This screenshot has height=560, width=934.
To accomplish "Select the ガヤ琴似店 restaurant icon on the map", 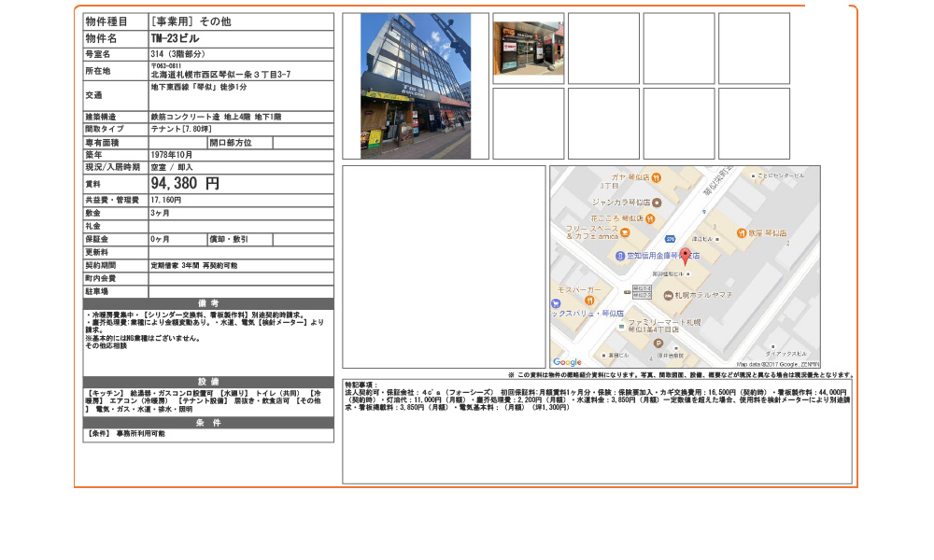I will [x=656, y=178].
